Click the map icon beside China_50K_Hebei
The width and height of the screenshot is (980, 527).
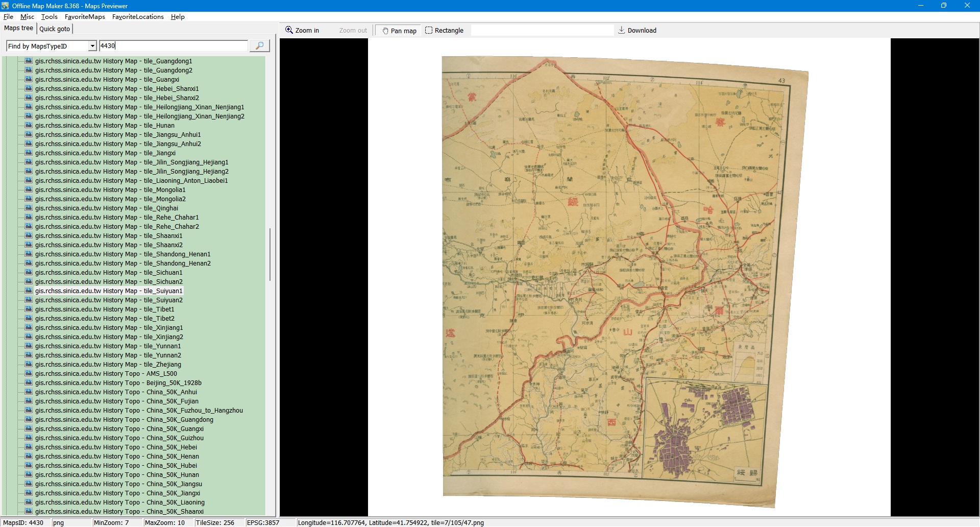pyautogui.click(x=29, y=447)
